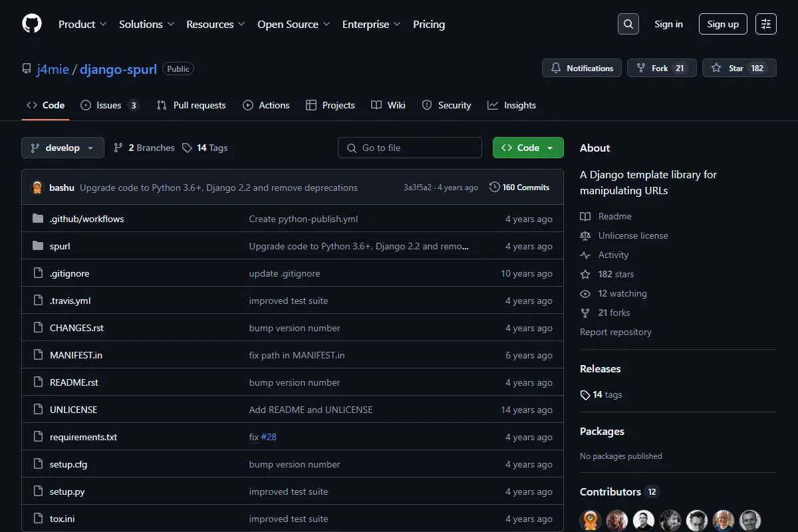798x532 pixels.
Task: Expand the Product menu
Action: (82, 24)
